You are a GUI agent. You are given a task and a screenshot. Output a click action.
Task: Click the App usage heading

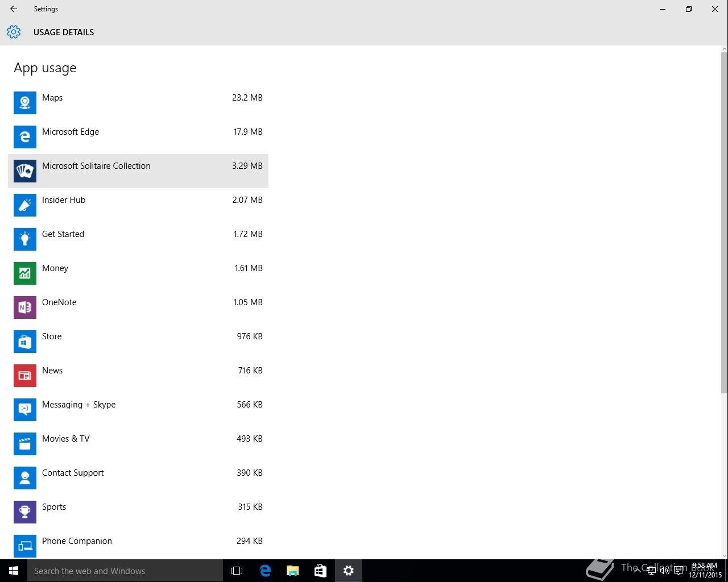[45, 68]
